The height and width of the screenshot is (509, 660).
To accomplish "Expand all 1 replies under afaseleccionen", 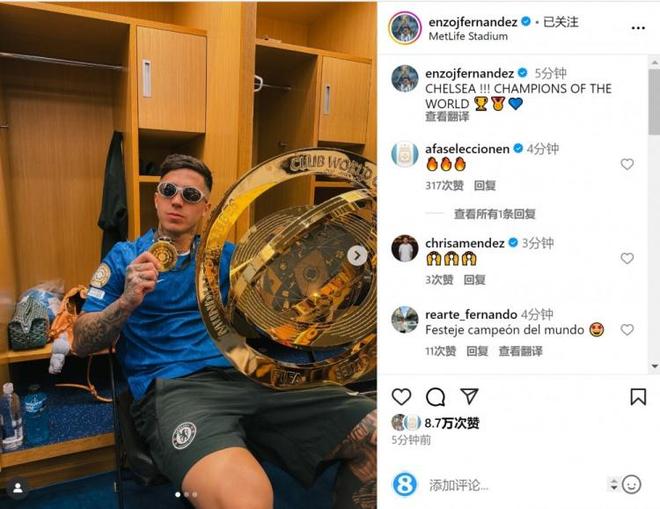I will pyautogui.click(x=495, y=214).
